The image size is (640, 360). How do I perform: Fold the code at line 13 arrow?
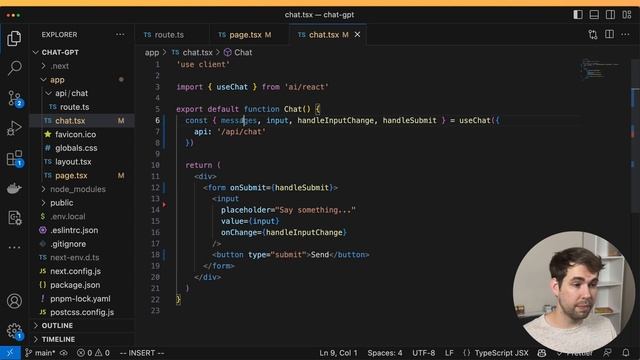point(164,204)
